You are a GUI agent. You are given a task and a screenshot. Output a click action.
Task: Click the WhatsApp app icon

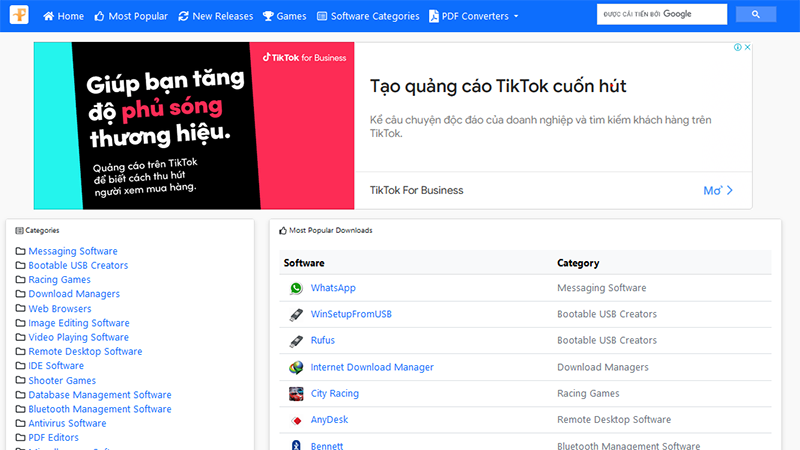pos(296,288)
